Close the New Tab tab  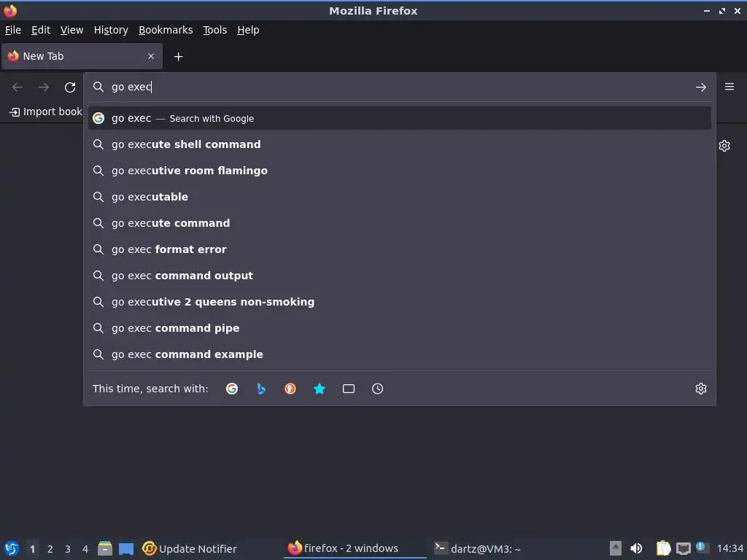[x=151, y=56]
